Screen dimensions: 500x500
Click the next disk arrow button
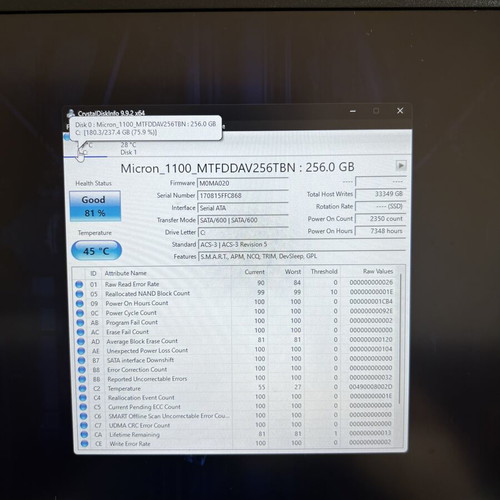point(401,165)
